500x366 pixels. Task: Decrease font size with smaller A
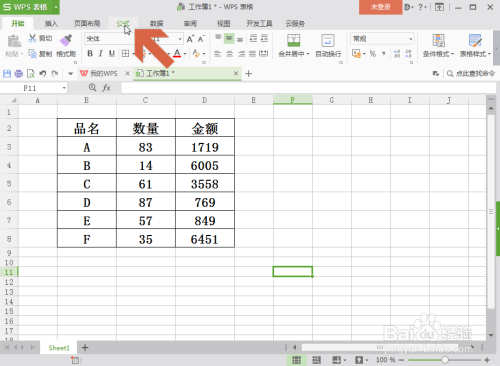pos(201,39)
